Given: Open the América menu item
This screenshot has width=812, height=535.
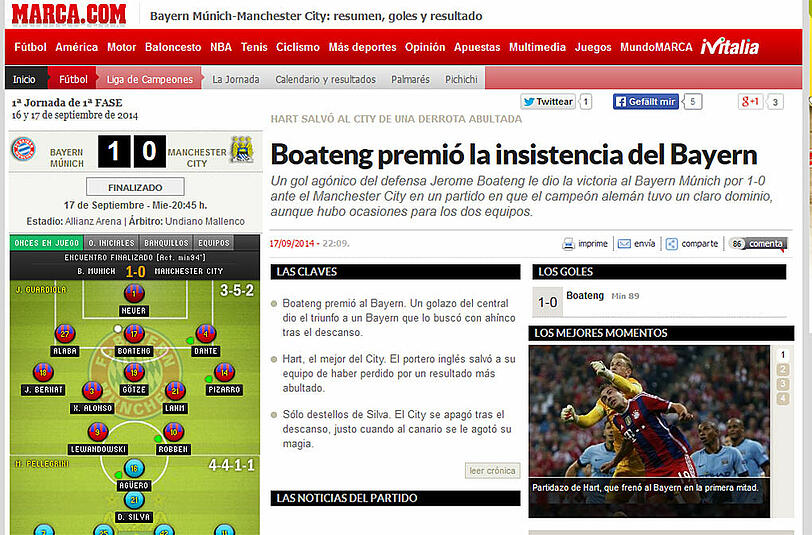Looking at the screenshot, I should [77, 47].
